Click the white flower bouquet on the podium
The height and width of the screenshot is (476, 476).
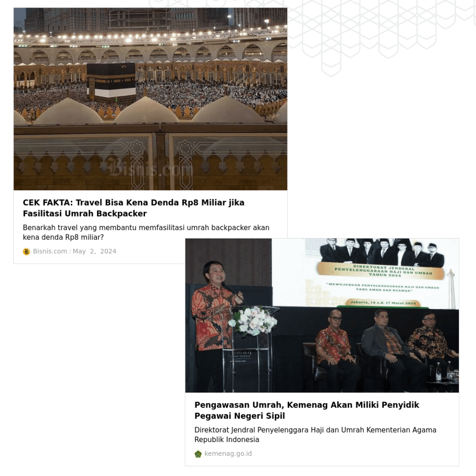253,321
